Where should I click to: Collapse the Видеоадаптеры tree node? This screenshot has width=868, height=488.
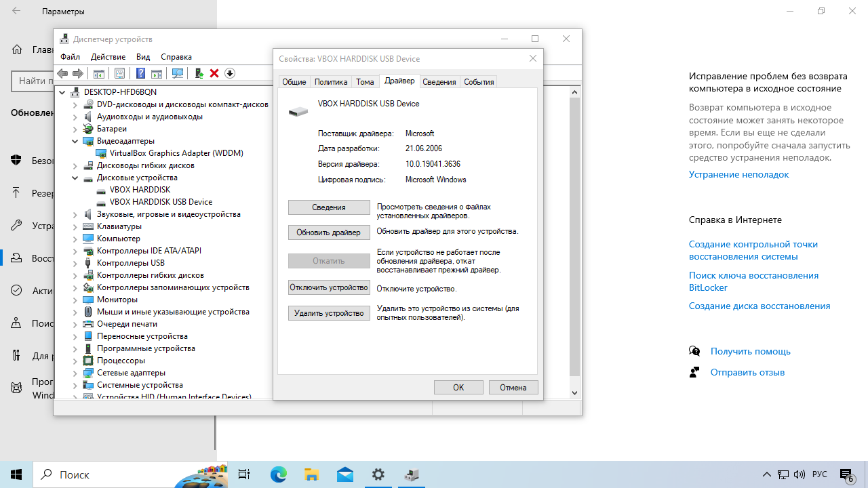pos(75,141)
